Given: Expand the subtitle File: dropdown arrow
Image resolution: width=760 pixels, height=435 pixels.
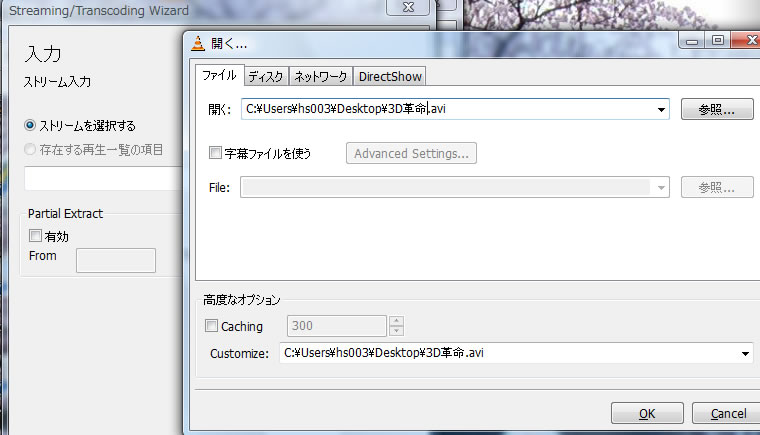Looking at the screenshot, I should click(661, 188).
